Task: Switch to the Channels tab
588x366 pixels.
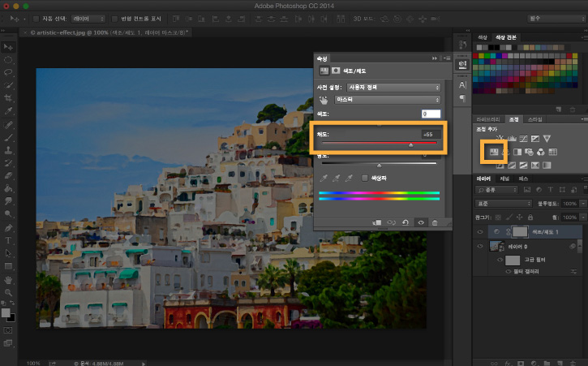Action: (504, 179)
